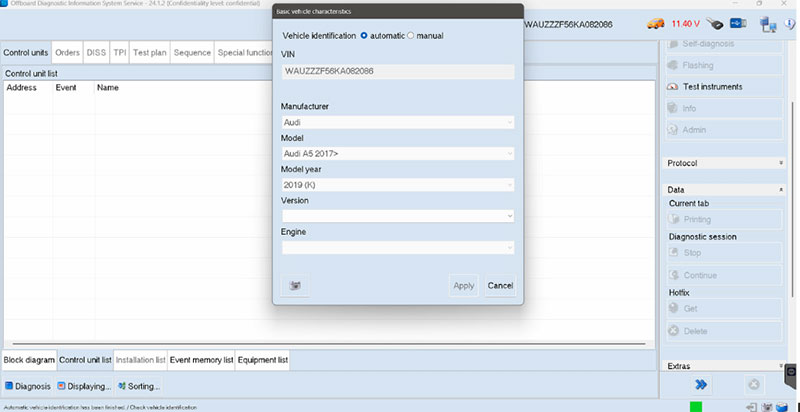
Task: Click the VIN text in the header bar
Action: [568, 24]
